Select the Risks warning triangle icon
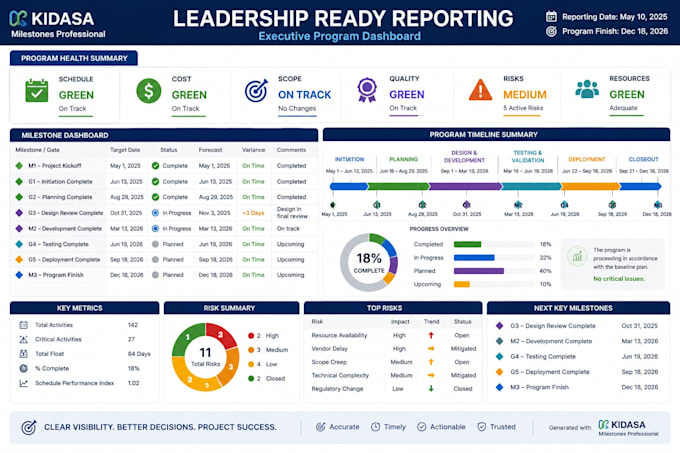The width and height of the screenshot is (680, 453). (x=481, y=90)
